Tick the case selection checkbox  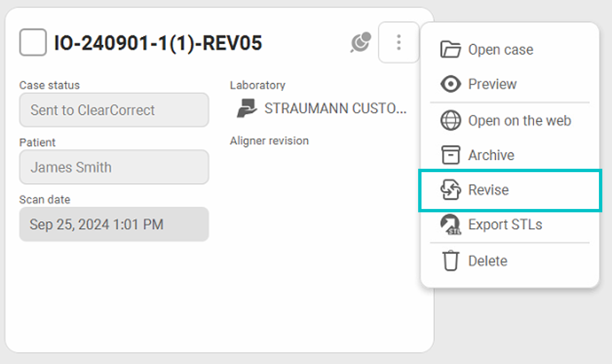(x=33, y=43)
